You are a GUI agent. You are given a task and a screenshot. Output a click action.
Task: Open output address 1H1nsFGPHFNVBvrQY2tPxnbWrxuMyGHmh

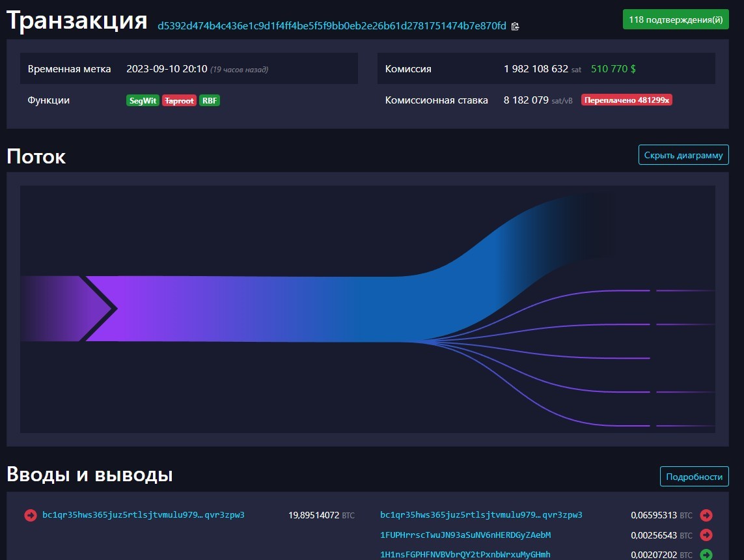[x=465, y=554]
